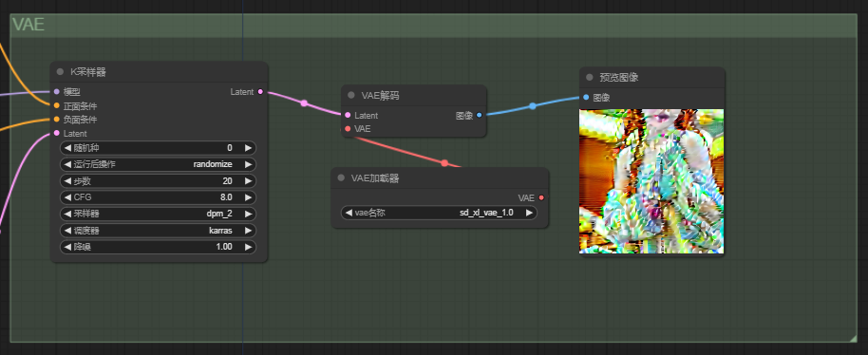Decrease CFG value with the left arrow

coord(67,197)
